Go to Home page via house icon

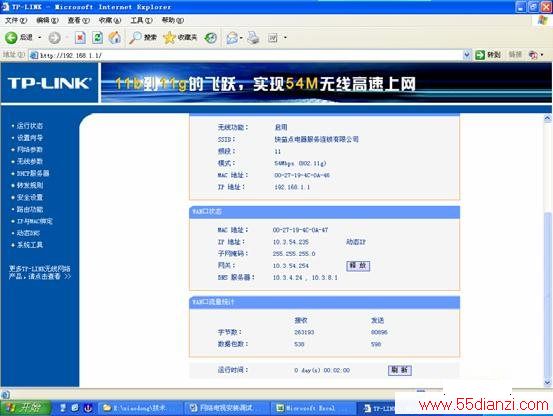[x=114, y=37]
